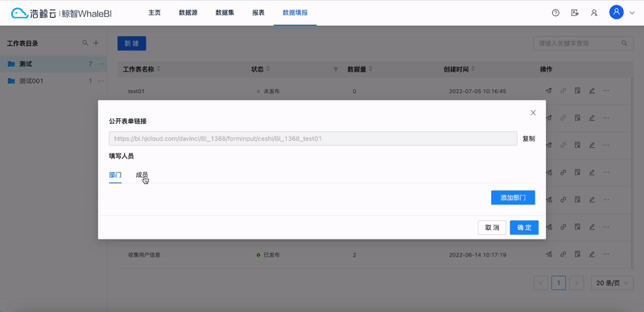Sort by 状态 column arrows
The image size is (644, 312).
[267, 69]
